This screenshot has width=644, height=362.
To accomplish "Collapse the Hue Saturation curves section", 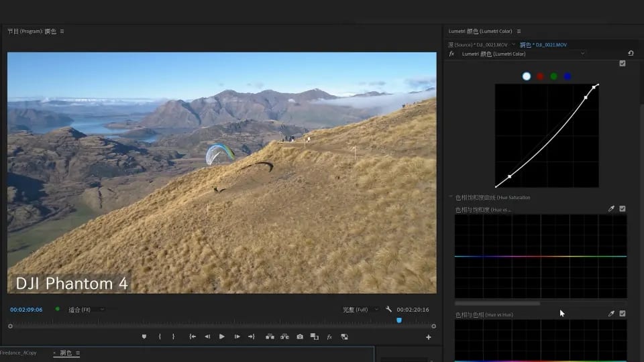I will click(451, 197).
